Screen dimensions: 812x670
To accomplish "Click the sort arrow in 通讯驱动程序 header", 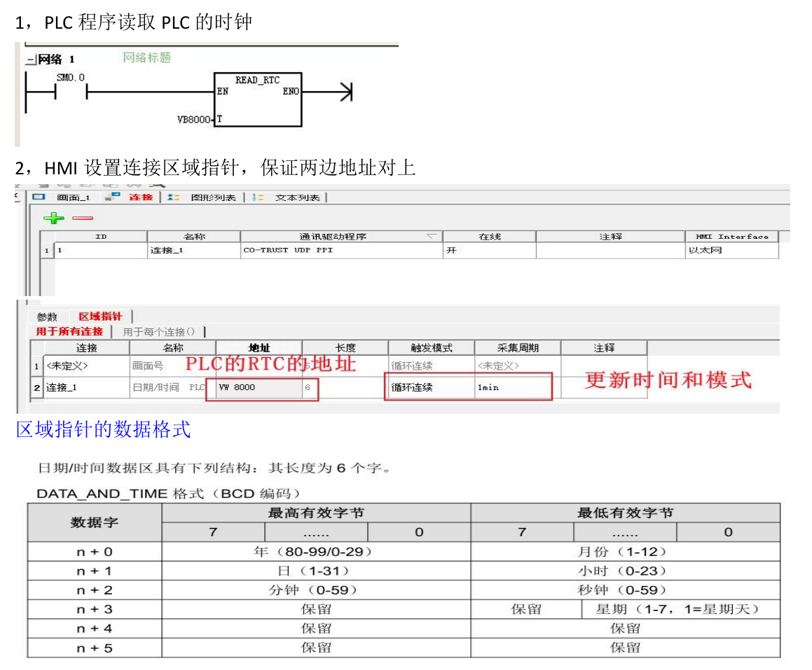I will pyautogui.click(x=432, y=236).
